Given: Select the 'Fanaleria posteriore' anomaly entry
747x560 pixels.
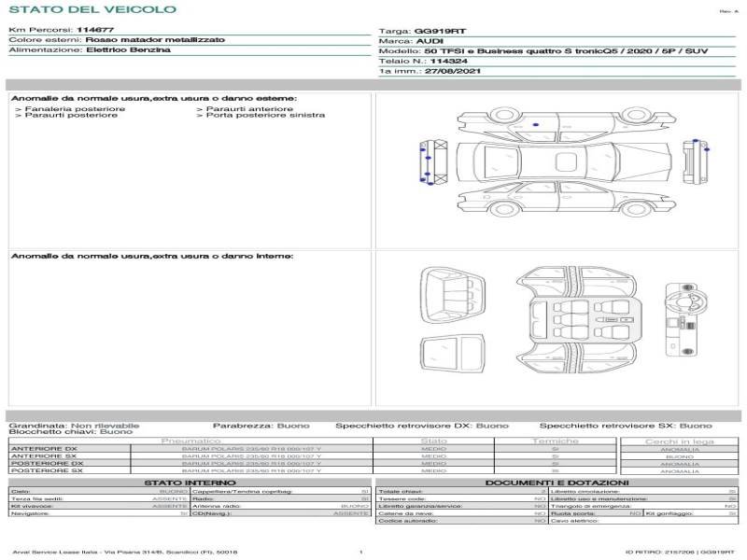Looking at the screenshot, I should pos(70,109).
